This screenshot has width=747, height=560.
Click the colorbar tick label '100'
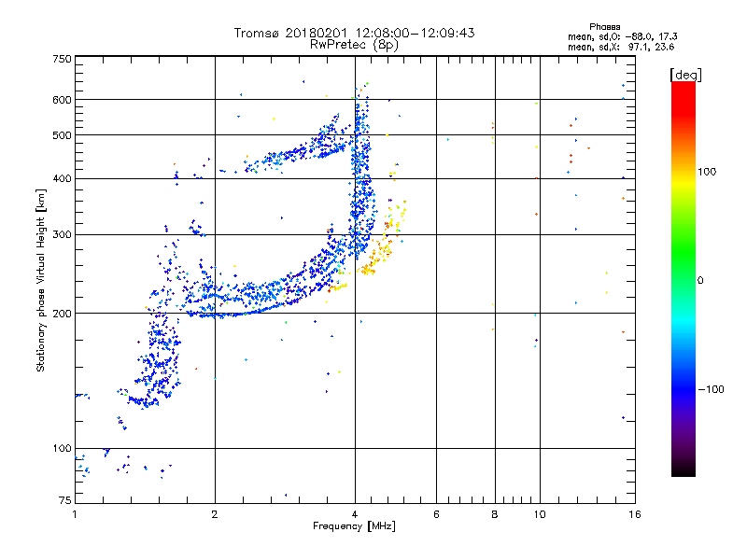pos(707,172)
